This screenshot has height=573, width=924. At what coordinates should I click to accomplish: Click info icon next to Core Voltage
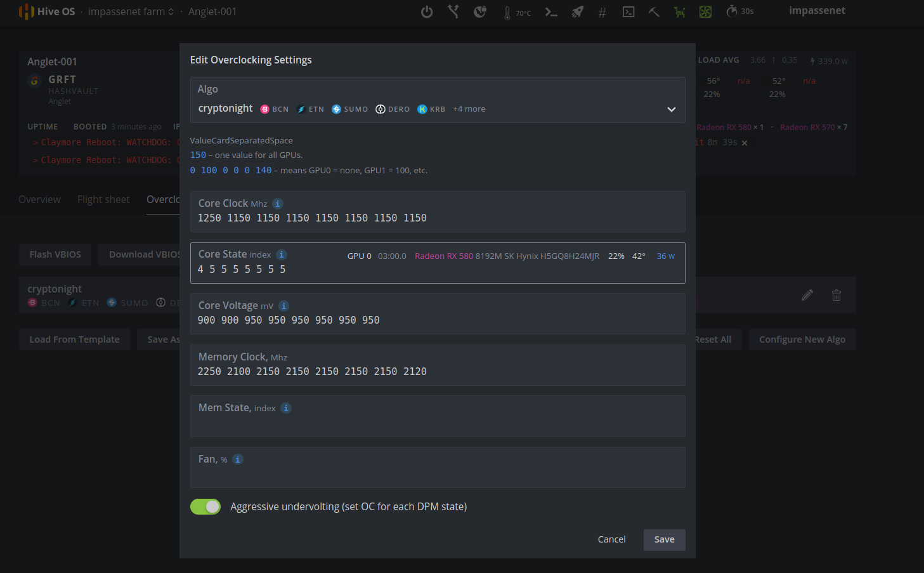[x=283, y=306]
